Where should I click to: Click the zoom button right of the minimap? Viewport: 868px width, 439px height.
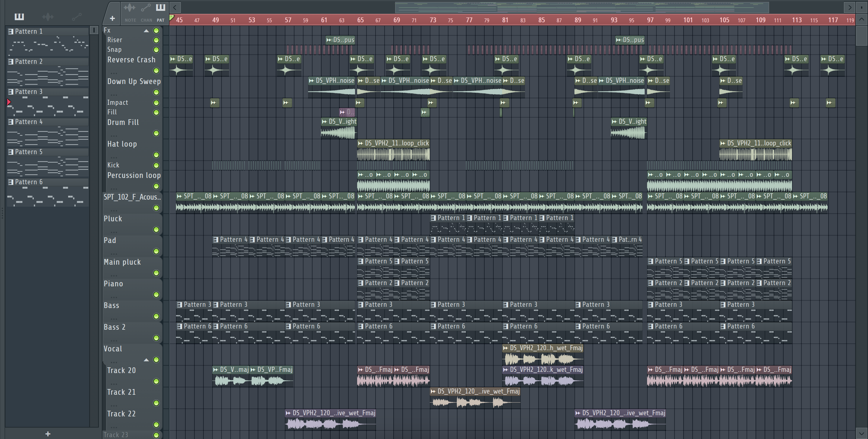point(862,7)
